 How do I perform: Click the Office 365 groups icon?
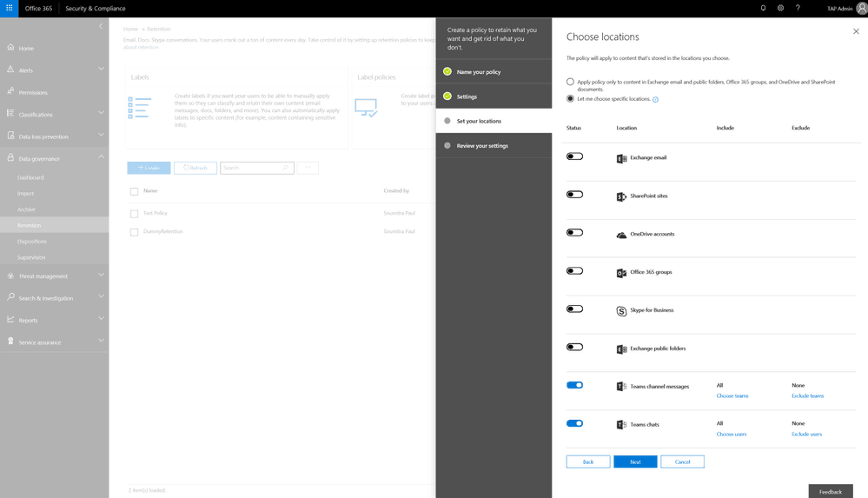click(x=621, y=273)
